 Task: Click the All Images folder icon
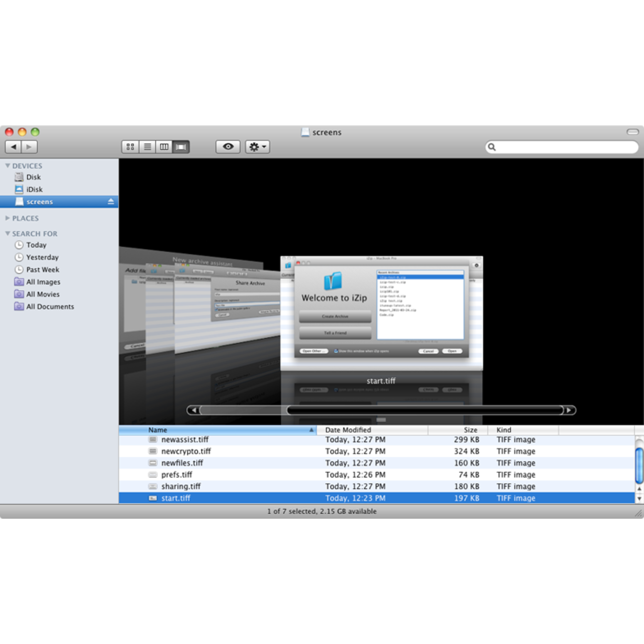(19, 282)
